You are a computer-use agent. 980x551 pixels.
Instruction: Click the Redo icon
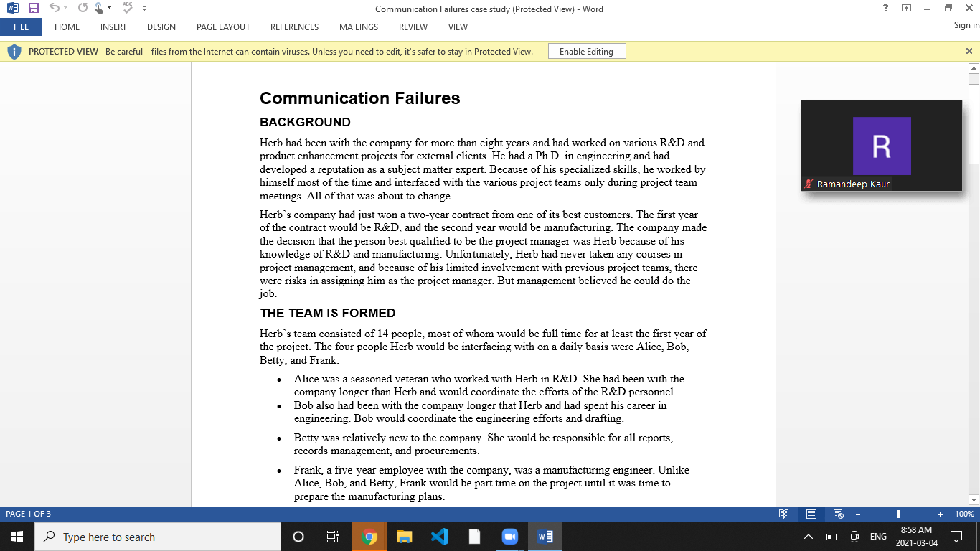click(x=83, y=7)
